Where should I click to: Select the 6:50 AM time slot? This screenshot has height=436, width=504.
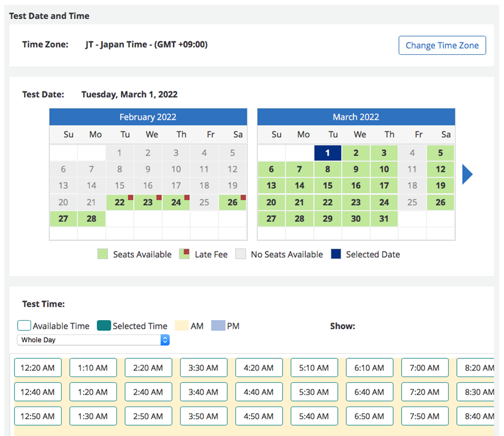[369, 416]
